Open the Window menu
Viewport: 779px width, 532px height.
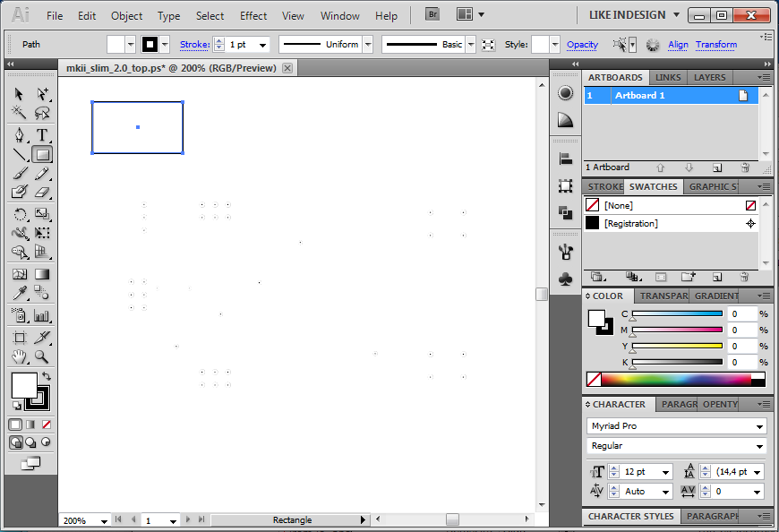[x=340, y=16]
